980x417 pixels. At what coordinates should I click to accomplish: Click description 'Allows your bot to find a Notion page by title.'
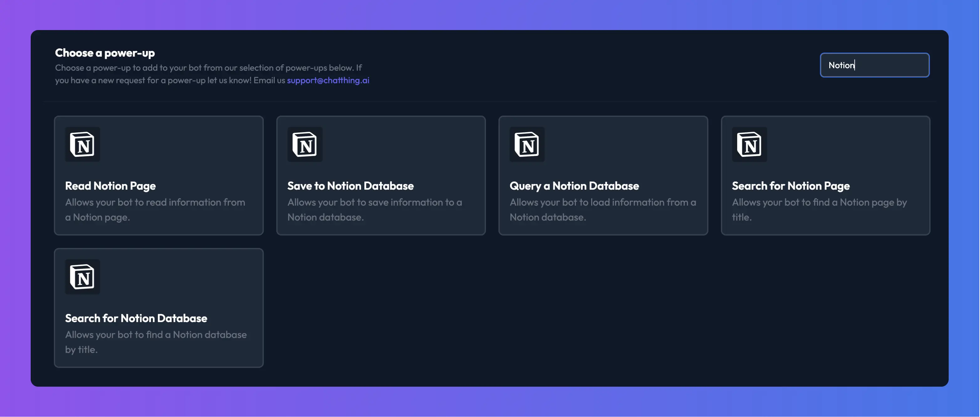820,210
